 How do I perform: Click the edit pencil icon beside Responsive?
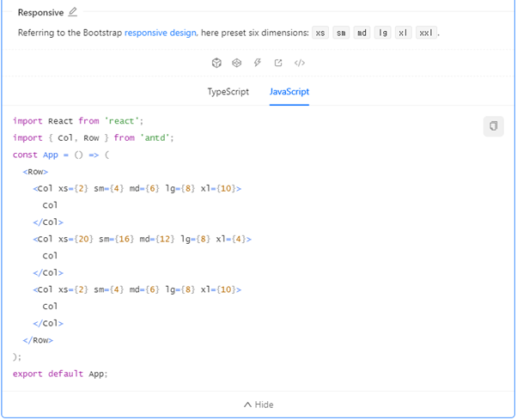[x=72, y=12]
